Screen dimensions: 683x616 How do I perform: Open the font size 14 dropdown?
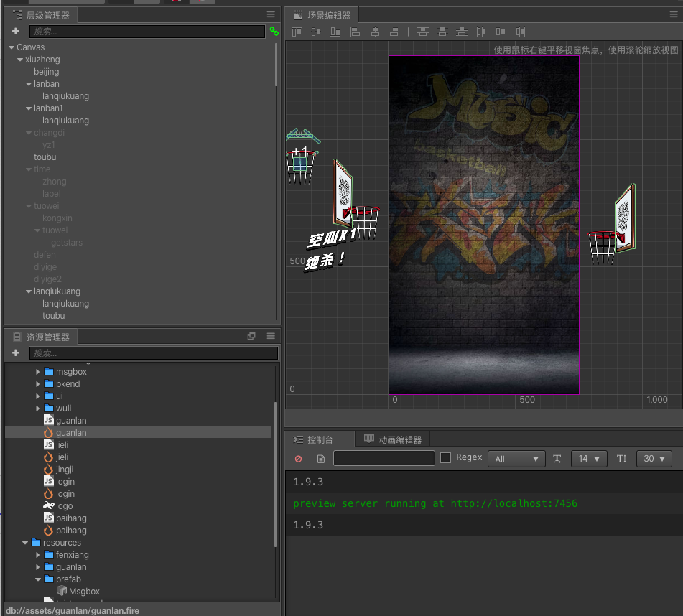click(x=589, y=459)
